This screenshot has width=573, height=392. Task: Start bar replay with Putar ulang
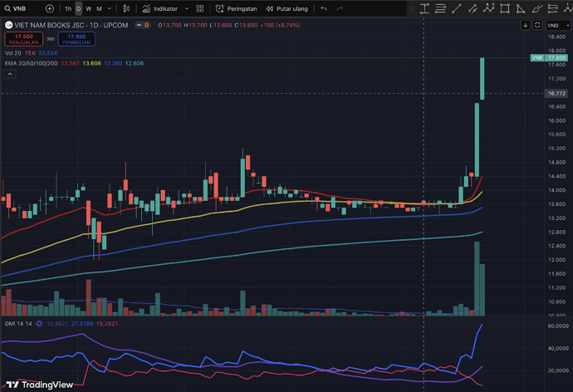(286, 8)
